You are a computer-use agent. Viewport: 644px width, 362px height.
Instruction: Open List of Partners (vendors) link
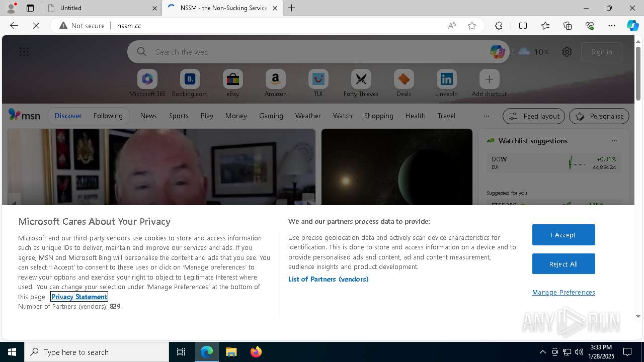(x=328, y=279)
